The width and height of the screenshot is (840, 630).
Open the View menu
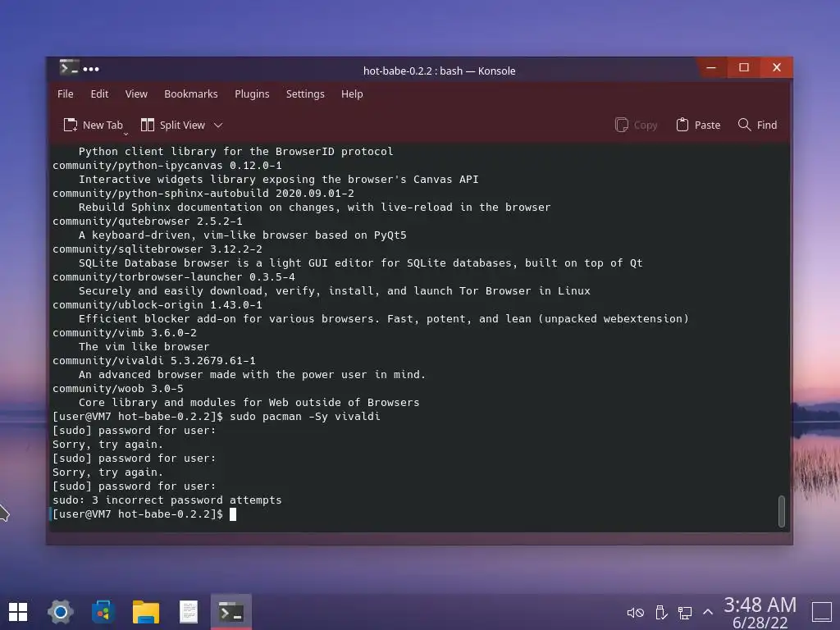[x=136, y=94]
